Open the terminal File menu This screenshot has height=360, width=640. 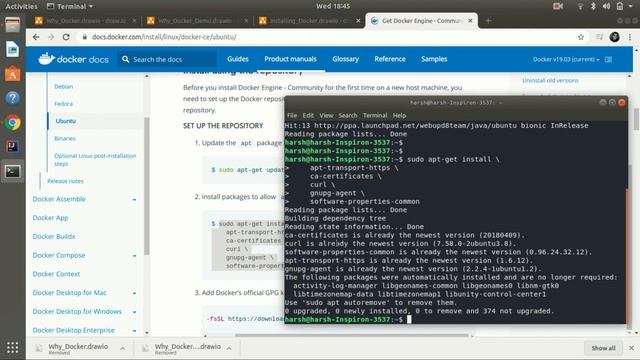point(292,116)
